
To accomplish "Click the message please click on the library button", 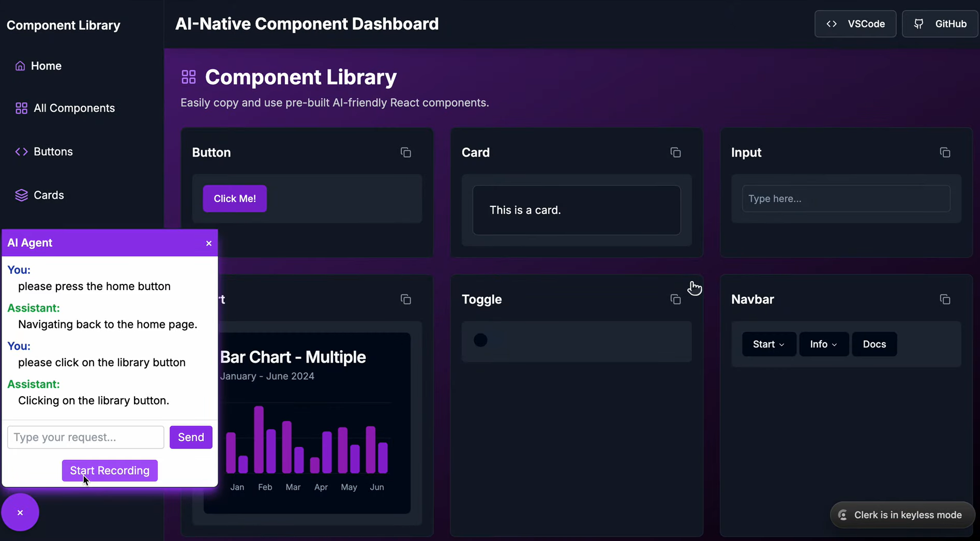I will [x=102, y=363].
